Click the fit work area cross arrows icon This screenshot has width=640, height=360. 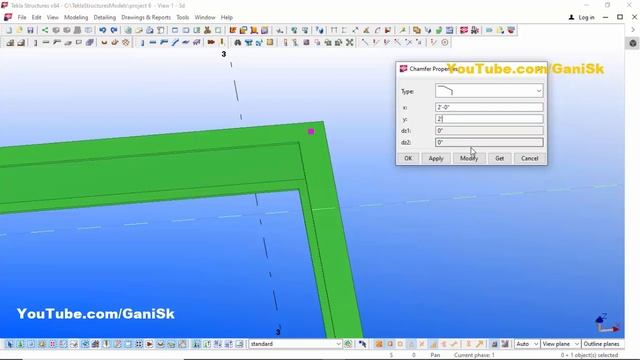point(350,42)
